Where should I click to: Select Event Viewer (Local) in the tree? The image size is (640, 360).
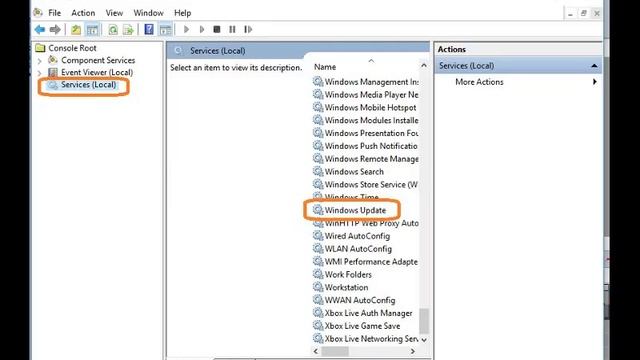pos(97,72)
